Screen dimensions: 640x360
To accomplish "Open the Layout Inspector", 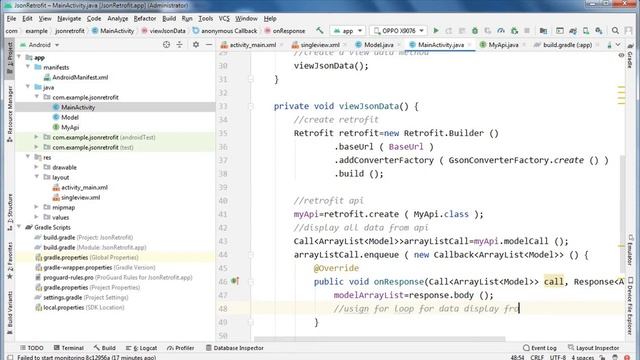I will (x=593, y=348).
